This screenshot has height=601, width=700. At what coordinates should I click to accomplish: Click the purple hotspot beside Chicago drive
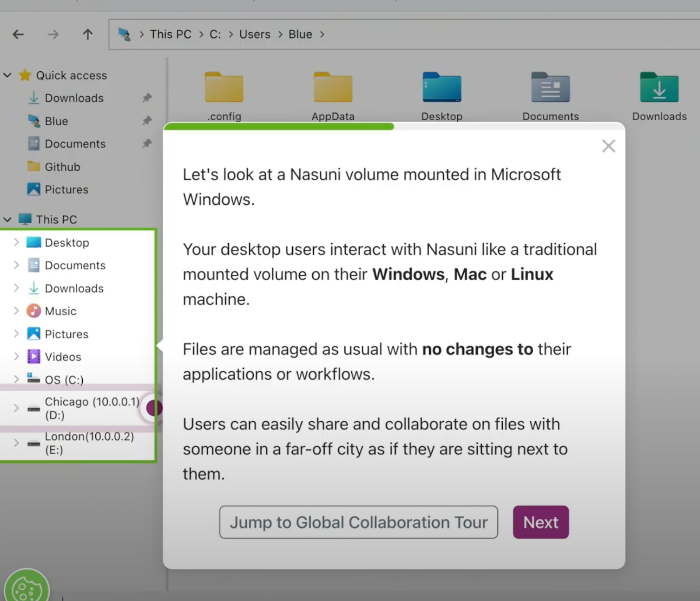point(154,408)
